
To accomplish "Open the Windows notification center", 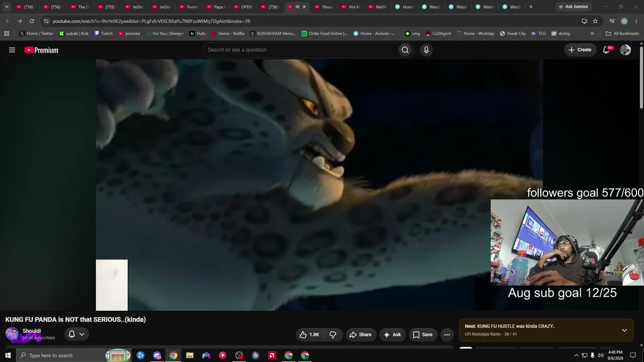I will (633, 355).
